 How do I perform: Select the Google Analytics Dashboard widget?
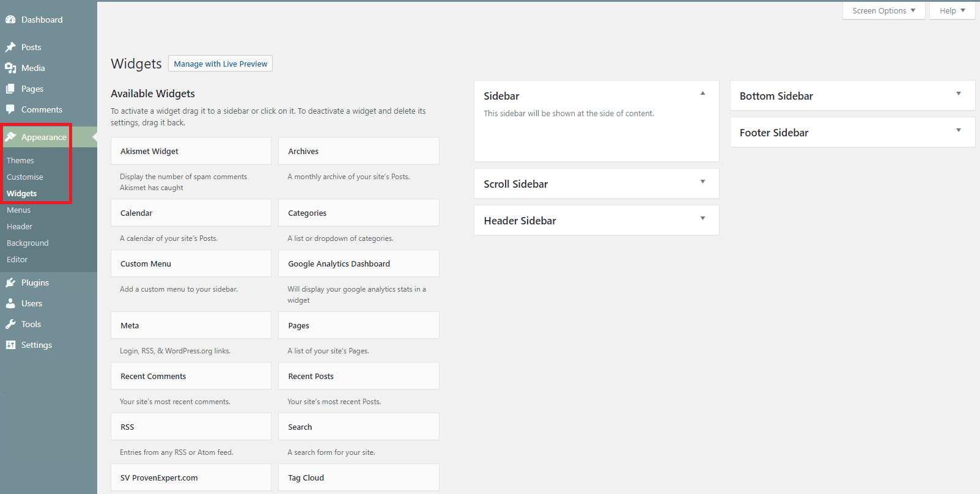(358, 264)
